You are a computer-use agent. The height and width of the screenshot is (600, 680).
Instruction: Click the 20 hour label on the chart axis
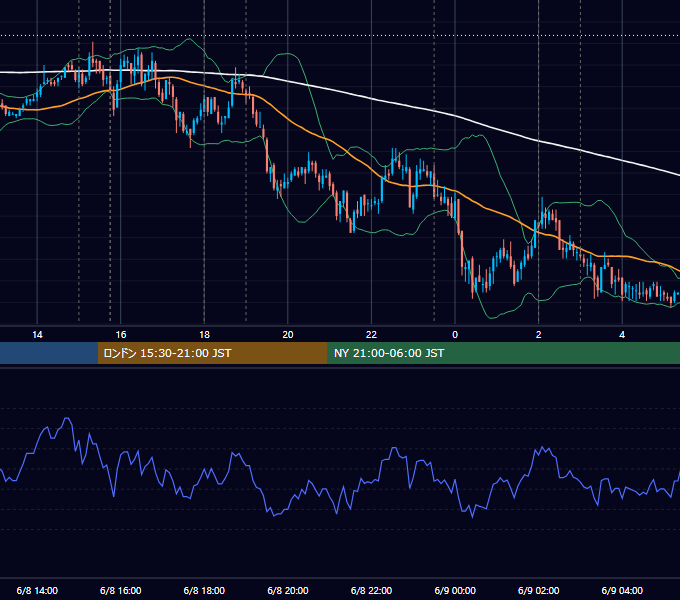click(x=288, y=335)
